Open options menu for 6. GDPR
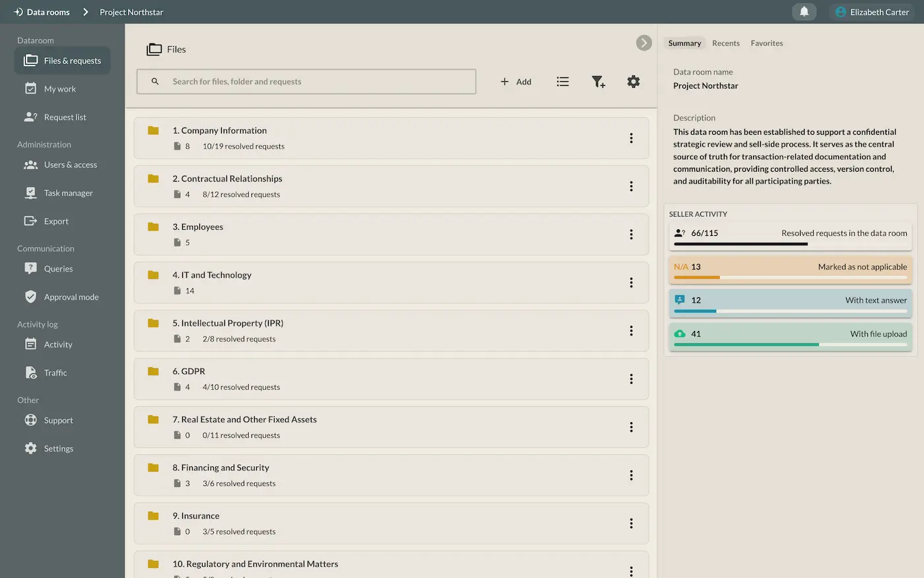The image size is (924, 578). 631,379
